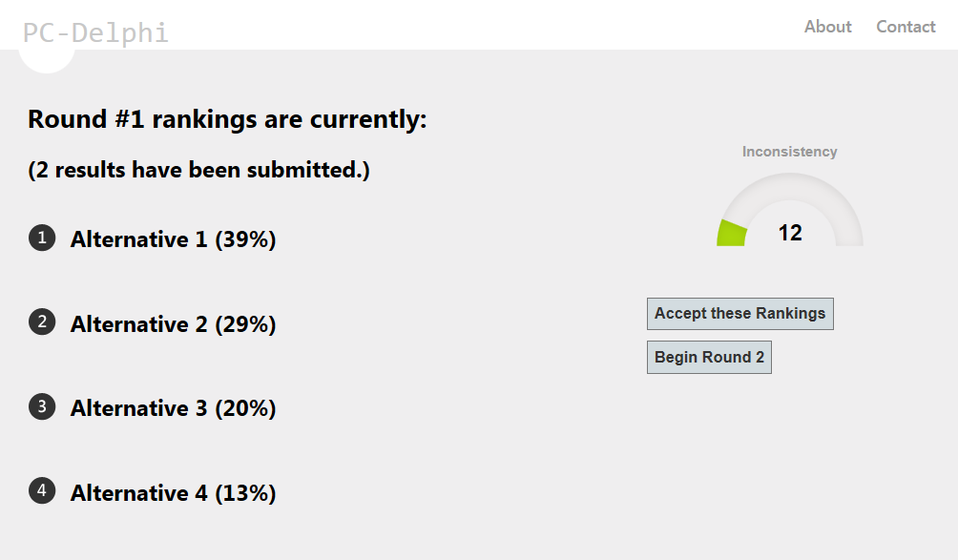
Task: Select Alternative 1 (39%) entry
Action: [173, 239]
